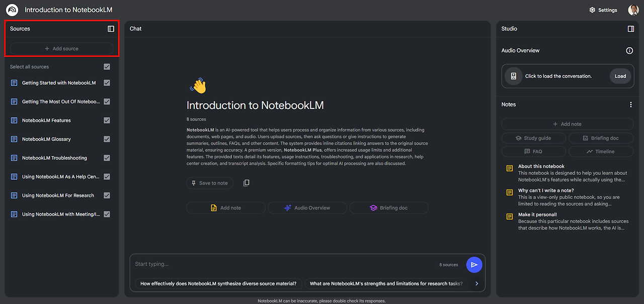644x304 pixels.
Task: Generate an FAQ
Action: tap(534, 151)
